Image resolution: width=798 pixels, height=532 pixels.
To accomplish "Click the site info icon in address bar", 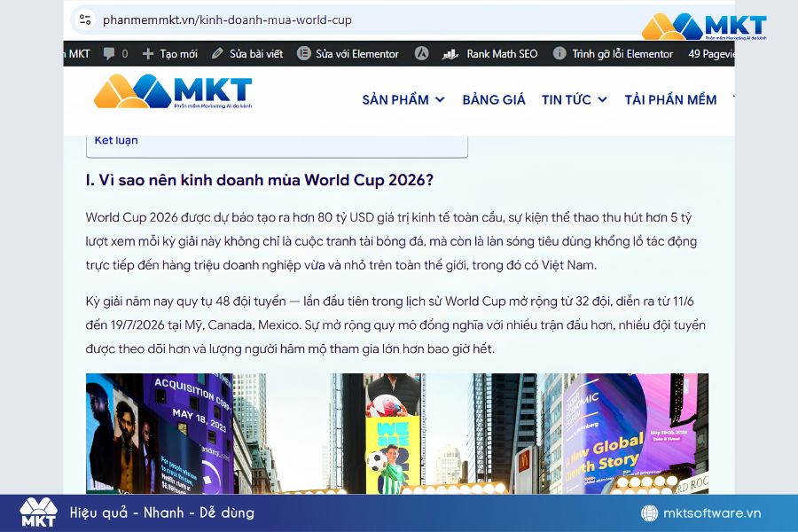I will pyautogui.click(x=84, y=20).
